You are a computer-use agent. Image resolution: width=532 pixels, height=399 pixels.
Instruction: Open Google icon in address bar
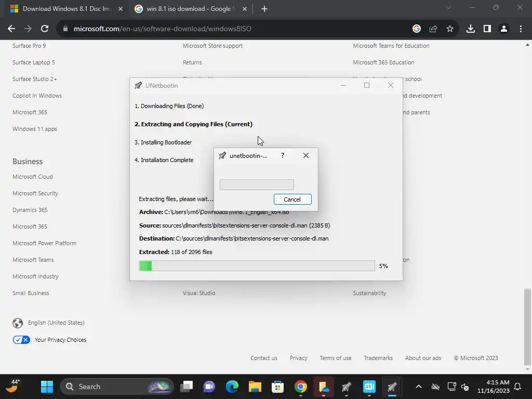(x=417, y=29)
